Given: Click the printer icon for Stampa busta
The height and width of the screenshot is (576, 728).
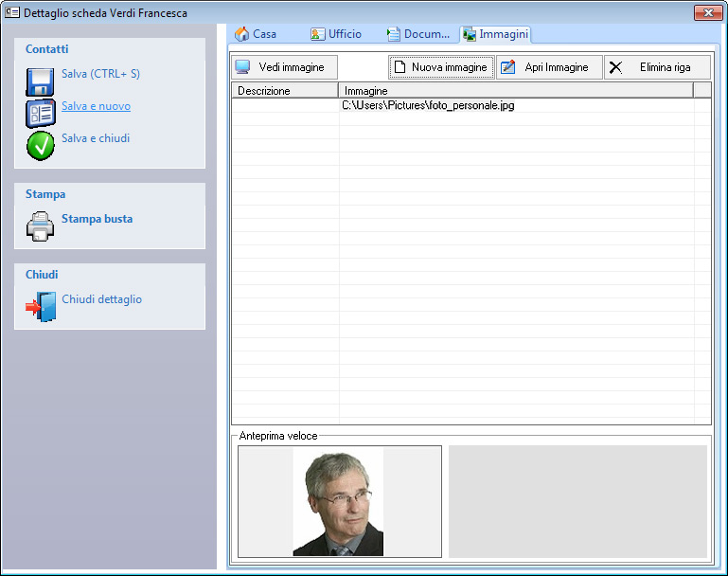Looking at the screenshot, I should pos(41,225).
